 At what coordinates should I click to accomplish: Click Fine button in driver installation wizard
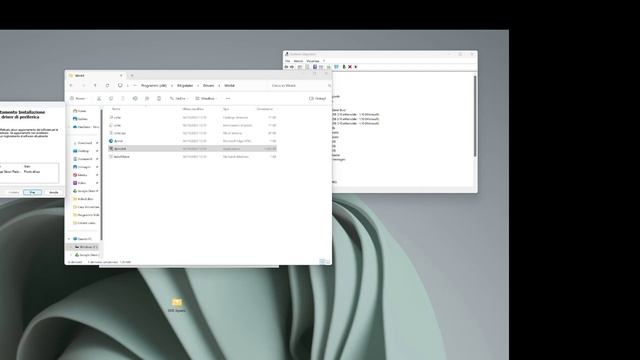(32, 192)
